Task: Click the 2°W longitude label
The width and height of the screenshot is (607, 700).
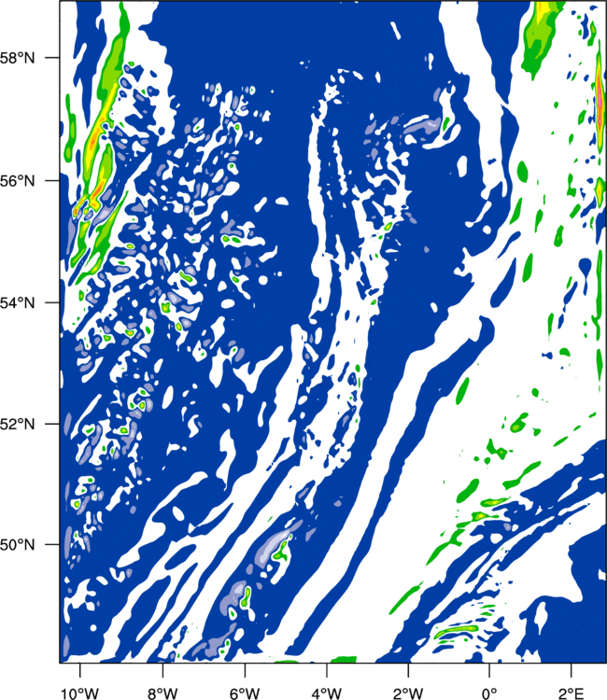Action: [x=408, y=693]
